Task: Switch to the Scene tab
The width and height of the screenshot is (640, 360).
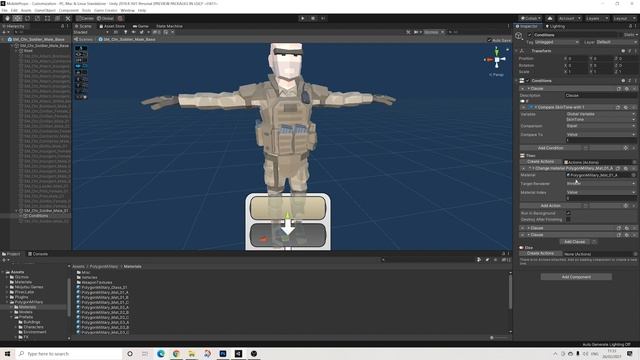Action: (83, 26)
